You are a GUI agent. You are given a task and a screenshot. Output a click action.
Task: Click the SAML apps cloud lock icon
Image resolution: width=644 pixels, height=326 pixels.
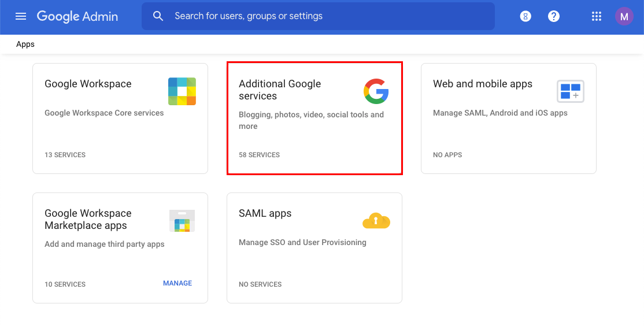coord(376,220)
